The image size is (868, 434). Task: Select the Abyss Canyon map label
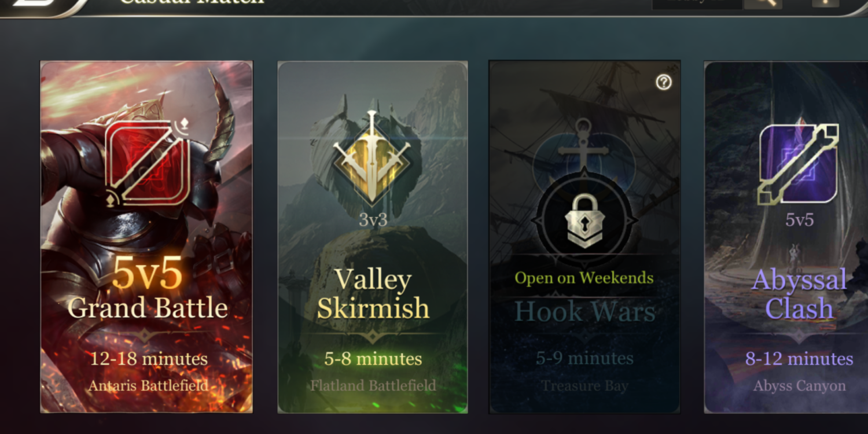pos(799,385)
